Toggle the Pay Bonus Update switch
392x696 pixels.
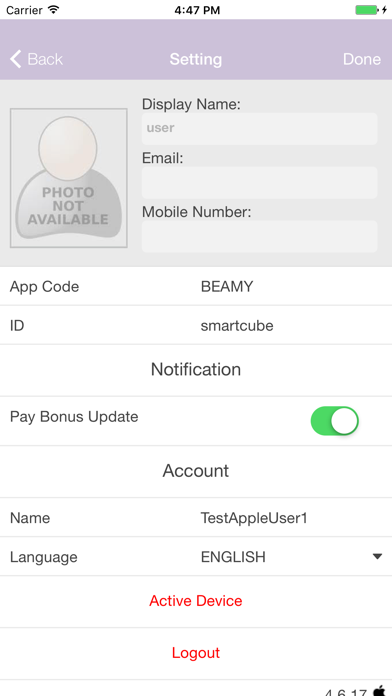click(335, 421)
